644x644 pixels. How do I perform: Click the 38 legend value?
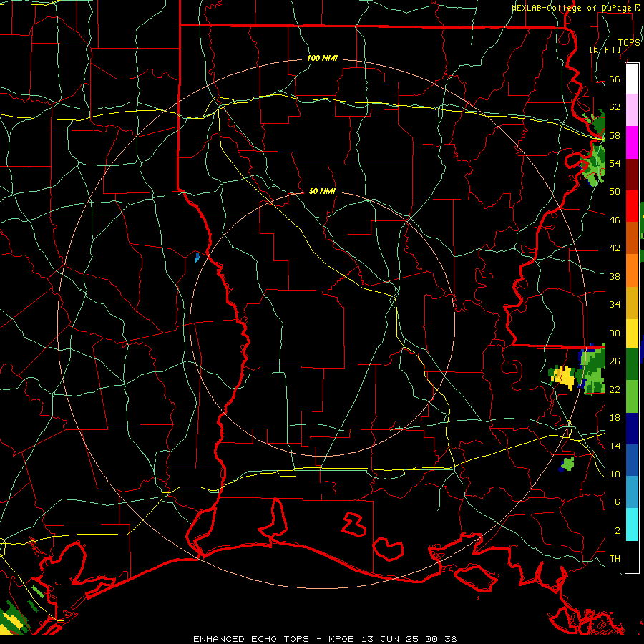[x=615, y=276]
